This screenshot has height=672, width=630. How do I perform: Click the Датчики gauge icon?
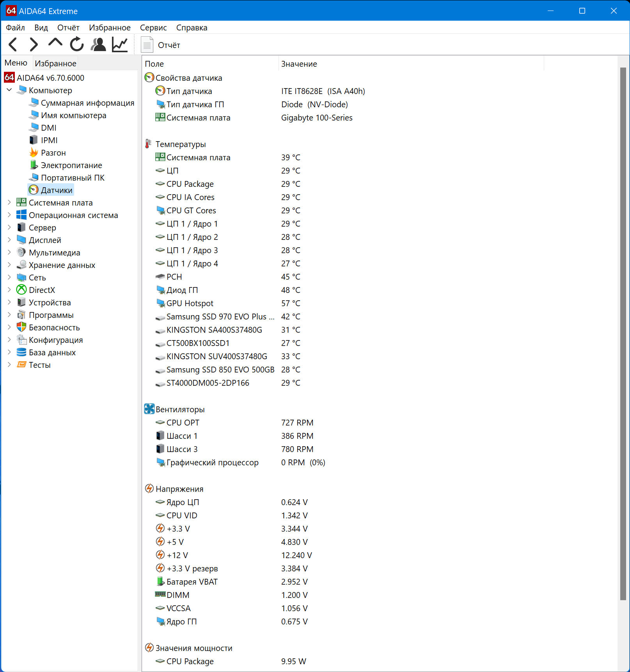point(34,190)
